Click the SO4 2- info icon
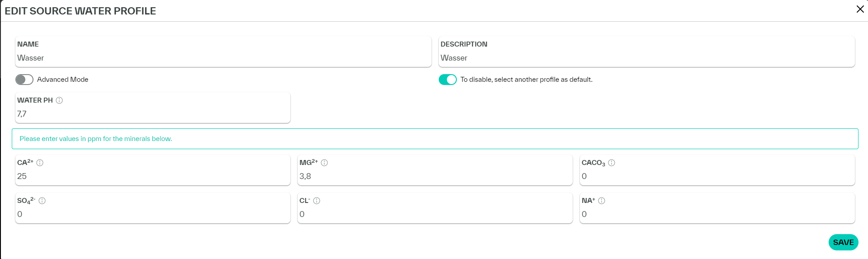868x259 pixels. point(42,201)
